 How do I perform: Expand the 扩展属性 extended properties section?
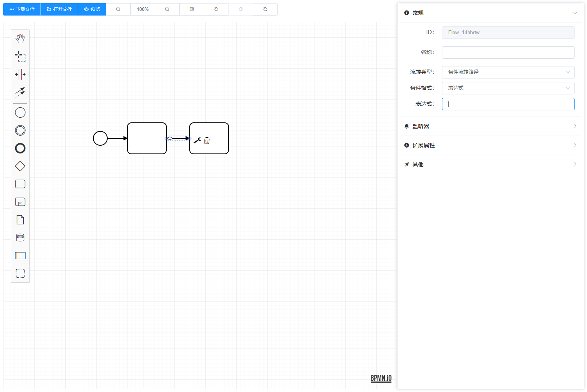point(491,145)
